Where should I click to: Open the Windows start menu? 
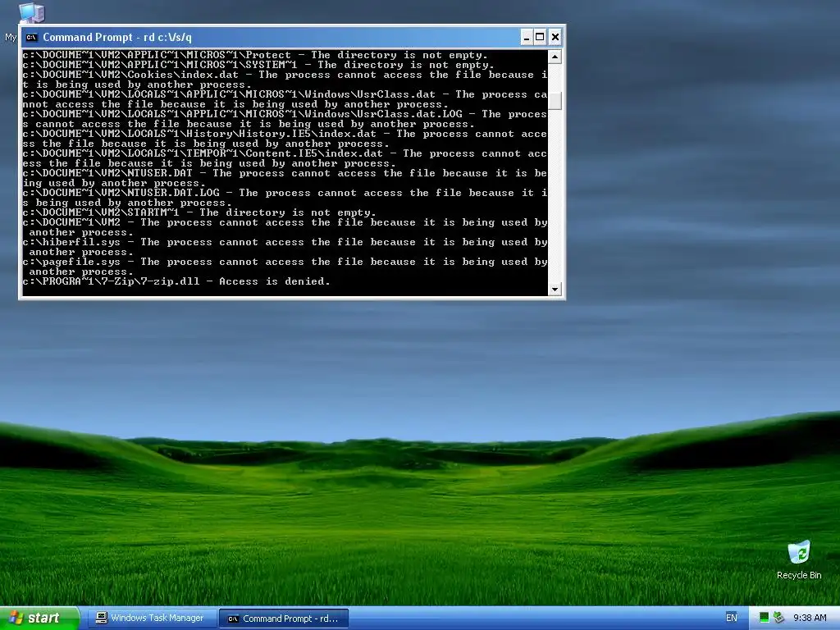point(39,619)
